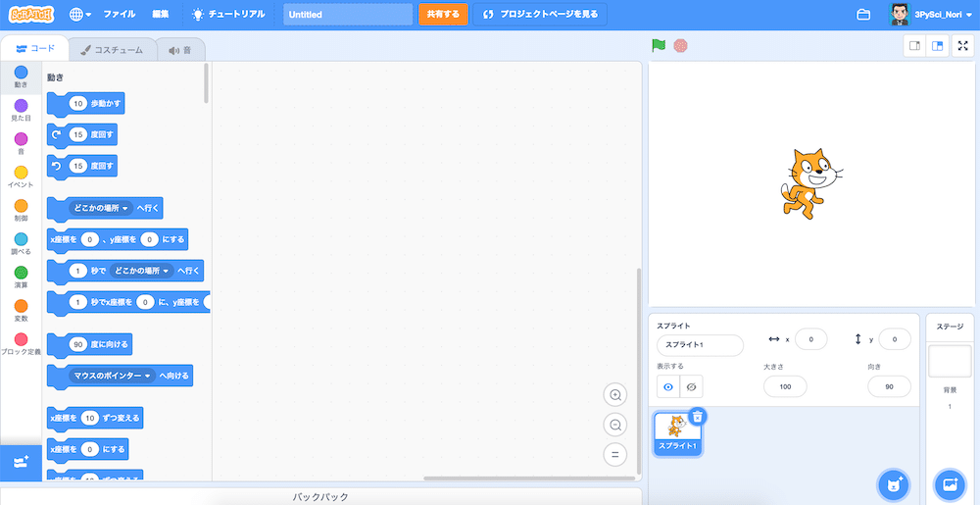Image resolution: width=980 pixels, height=505 pixels.
Task: Select the ブロック定義 My Blocks category
Action: pyautogui.click(x=21, y=344)
